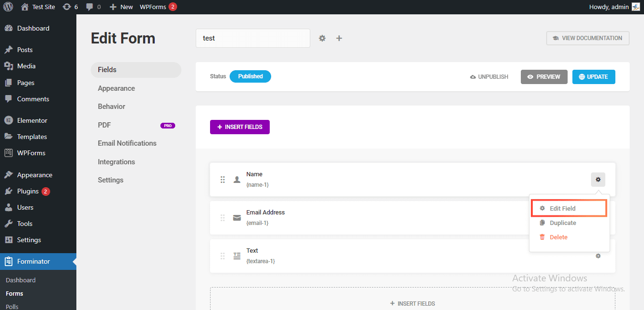Preview the form
Screen dimensions: 644x310
pos(544,76)
